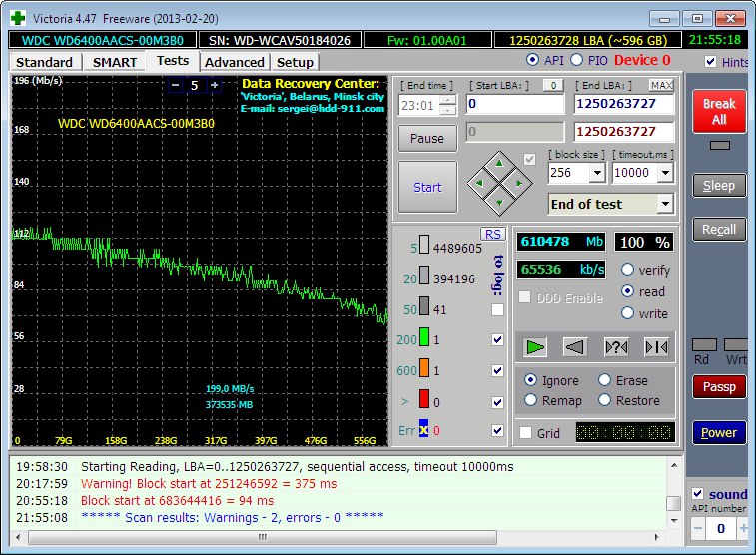
Task: Open the End of test dropdown
Action: coord(665,204)
